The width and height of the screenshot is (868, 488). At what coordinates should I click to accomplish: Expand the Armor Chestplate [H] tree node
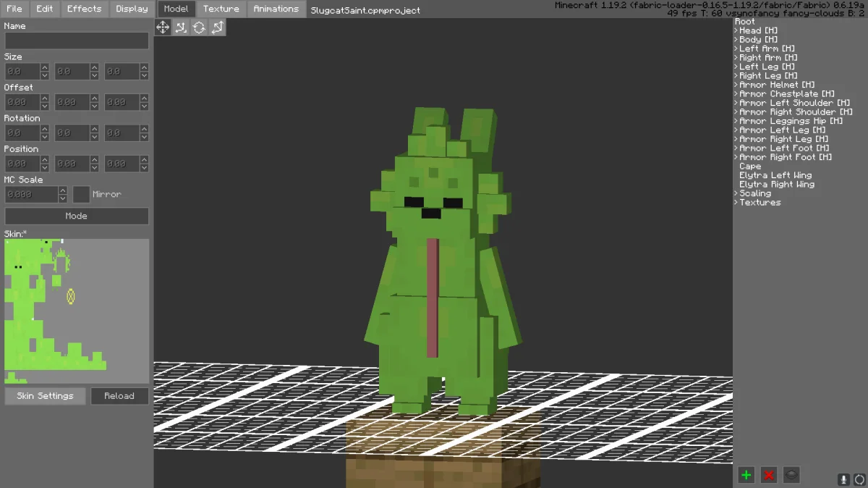click(x=736, y=94)
